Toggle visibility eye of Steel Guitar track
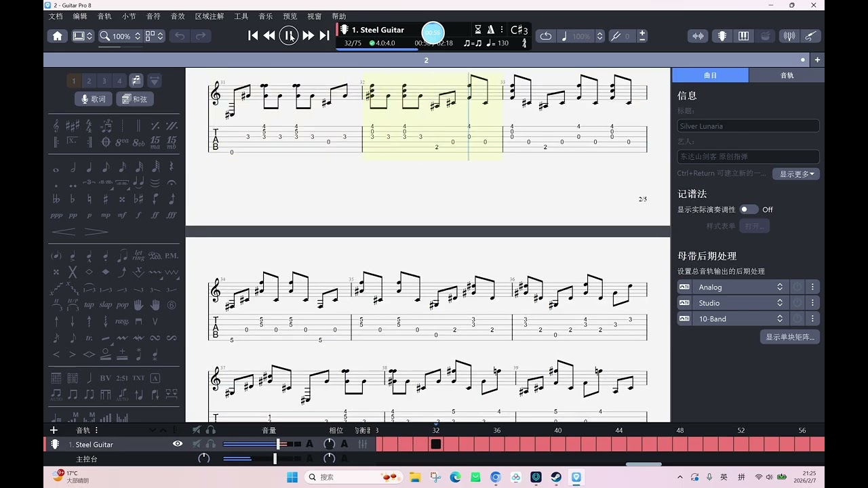 click(178, 444)
